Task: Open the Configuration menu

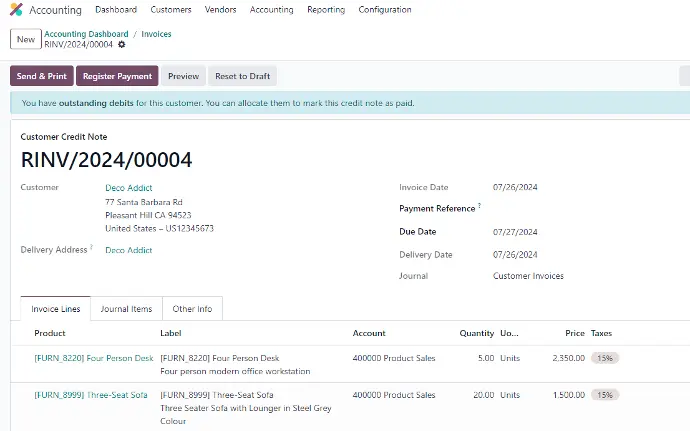Action: coord(385,9)
